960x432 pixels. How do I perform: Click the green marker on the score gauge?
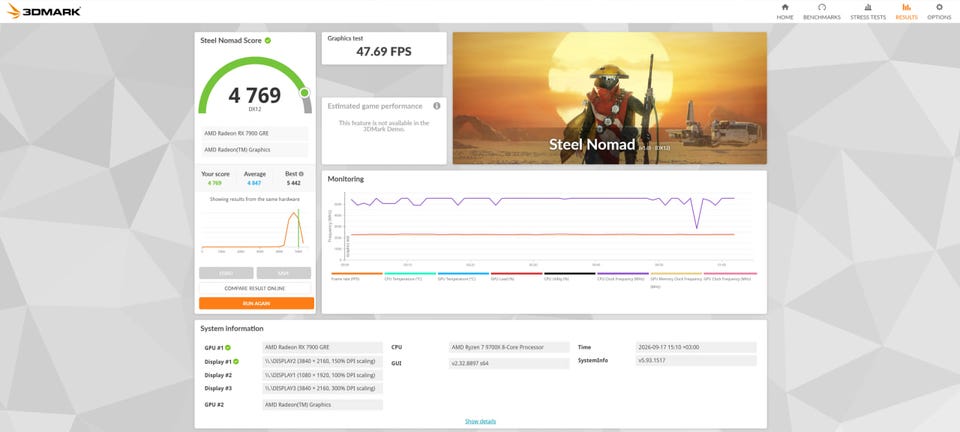click(x=304, y=93)
